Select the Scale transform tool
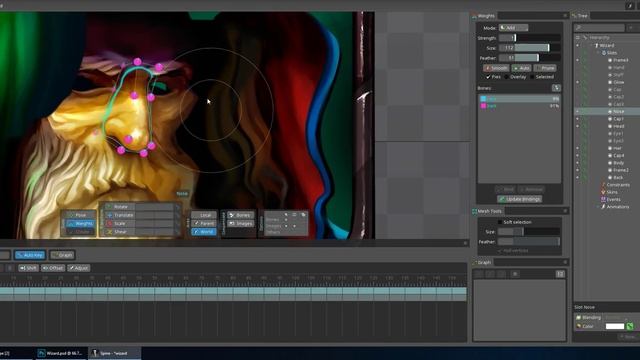 coord(121,223)
